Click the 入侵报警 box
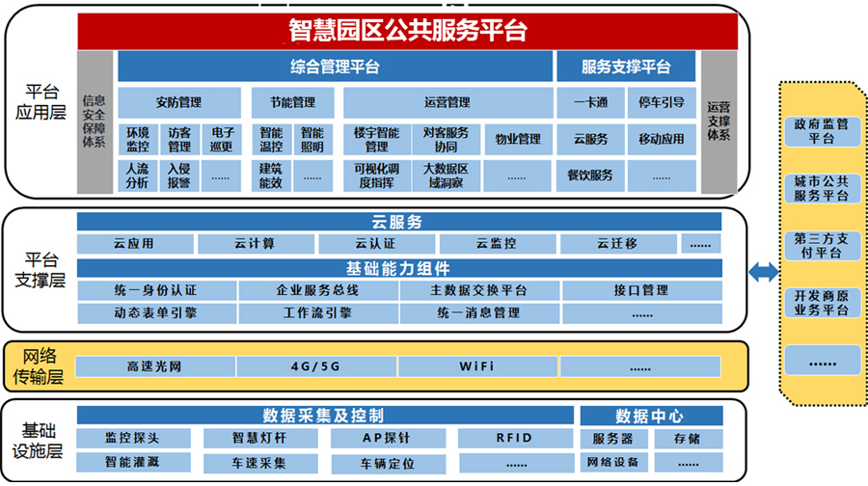This screenshot has height=486, width=868. pos(179,175)
